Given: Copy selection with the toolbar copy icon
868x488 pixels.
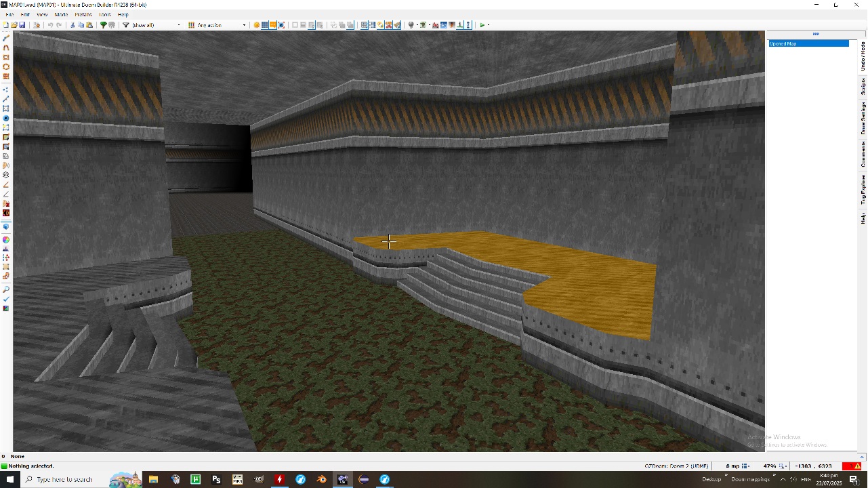Looking at the screenshot, I should [81, 25].
